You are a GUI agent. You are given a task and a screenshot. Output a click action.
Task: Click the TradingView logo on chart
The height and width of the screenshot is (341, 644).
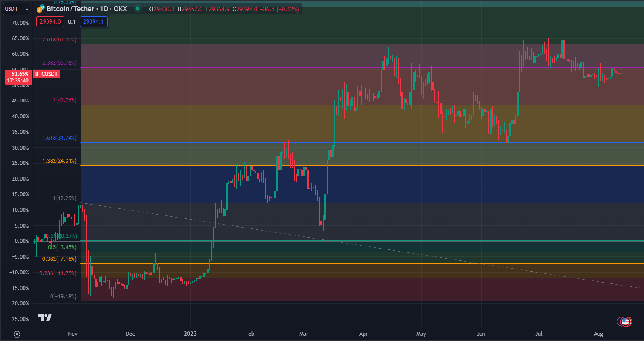(x=45, y=317)
